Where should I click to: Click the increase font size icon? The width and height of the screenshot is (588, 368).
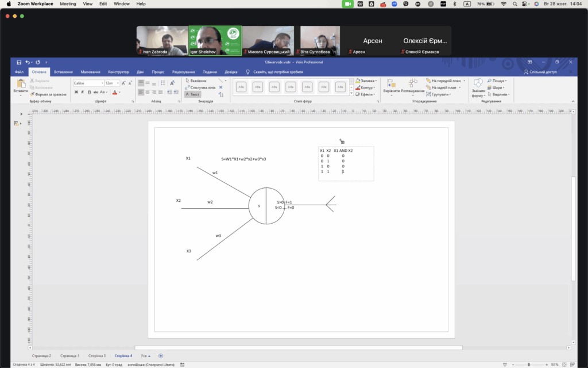point(123,83)
